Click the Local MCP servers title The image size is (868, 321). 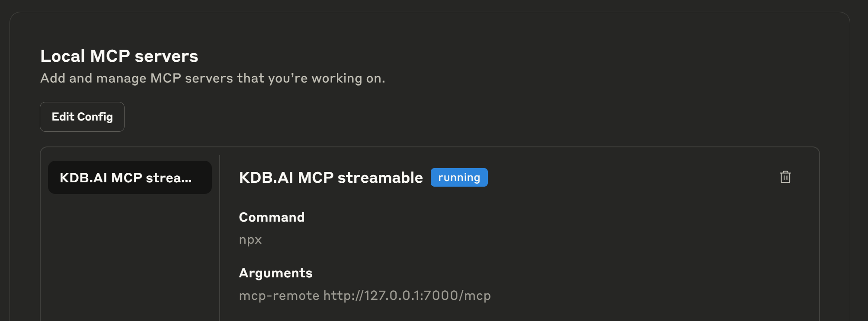[119, 56]
